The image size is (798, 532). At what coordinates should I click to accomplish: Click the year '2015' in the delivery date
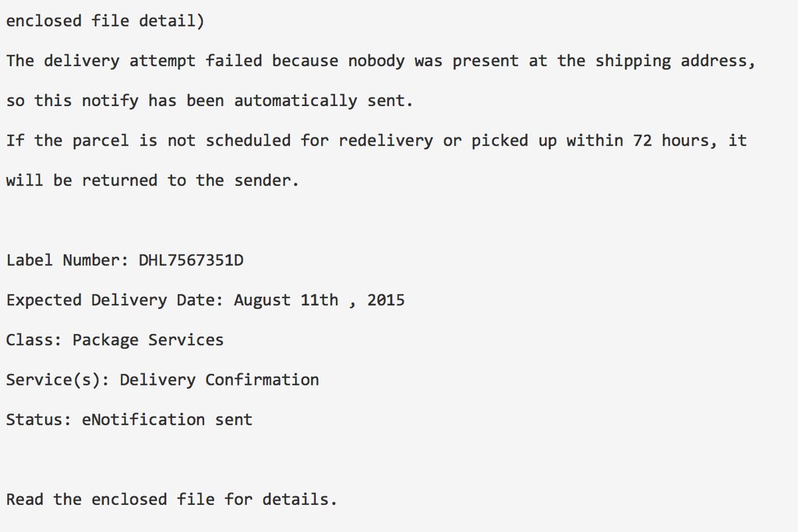click(386, 300)
